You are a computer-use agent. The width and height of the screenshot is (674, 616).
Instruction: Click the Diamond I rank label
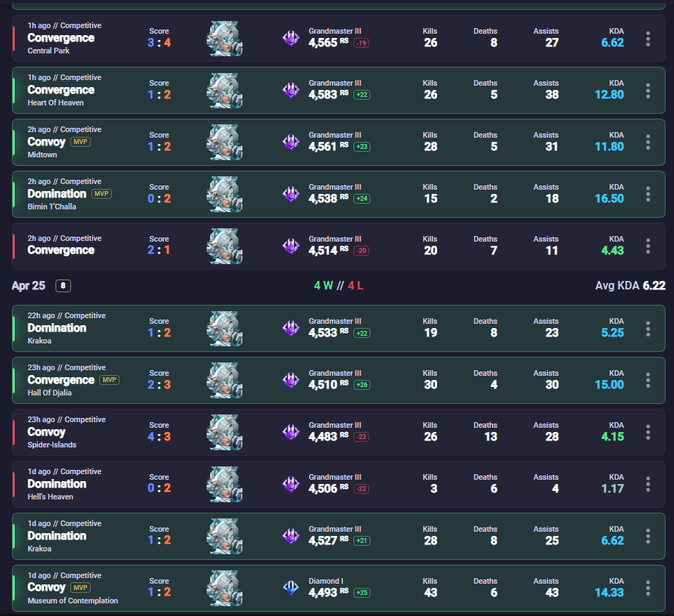(326, 581)
